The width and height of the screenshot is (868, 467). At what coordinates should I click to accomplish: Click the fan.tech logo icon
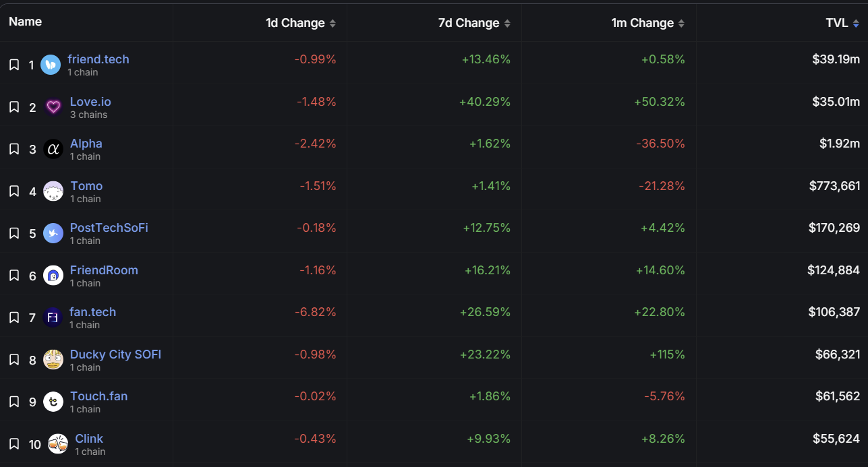pyautogui.click(x=53, y=317)
